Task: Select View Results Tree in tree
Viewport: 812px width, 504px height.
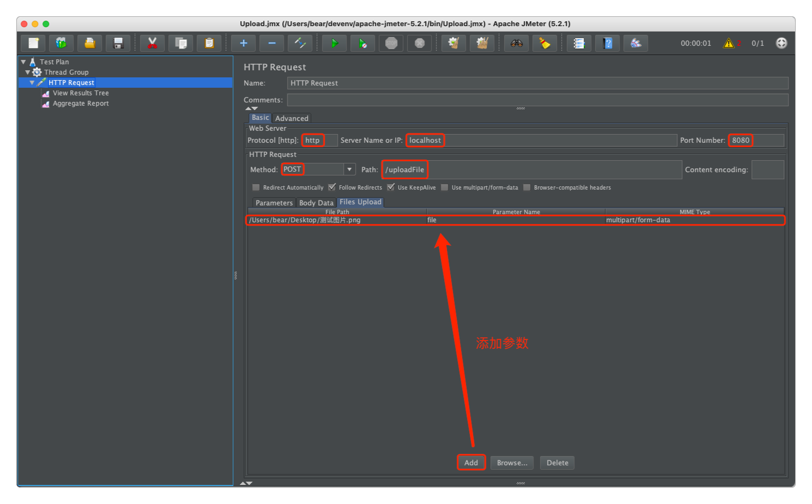Action: click(81, 93)
